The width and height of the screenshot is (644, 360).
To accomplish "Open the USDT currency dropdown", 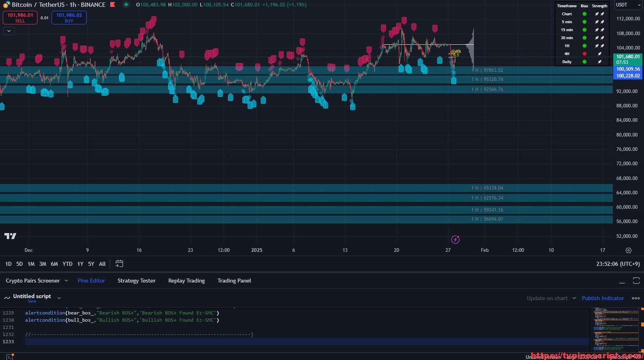I will point(628,5).
